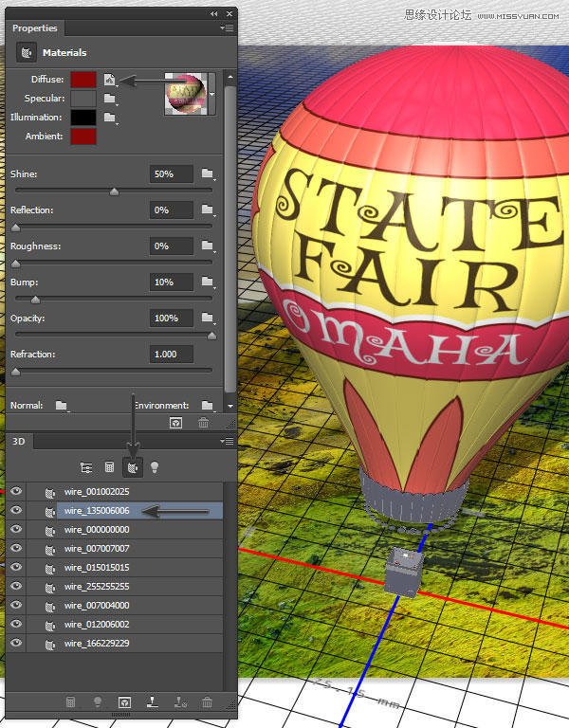Add new light from 3D panel footer
The height and width of the screenshot is (728, 569).
(x=98, y=702)
